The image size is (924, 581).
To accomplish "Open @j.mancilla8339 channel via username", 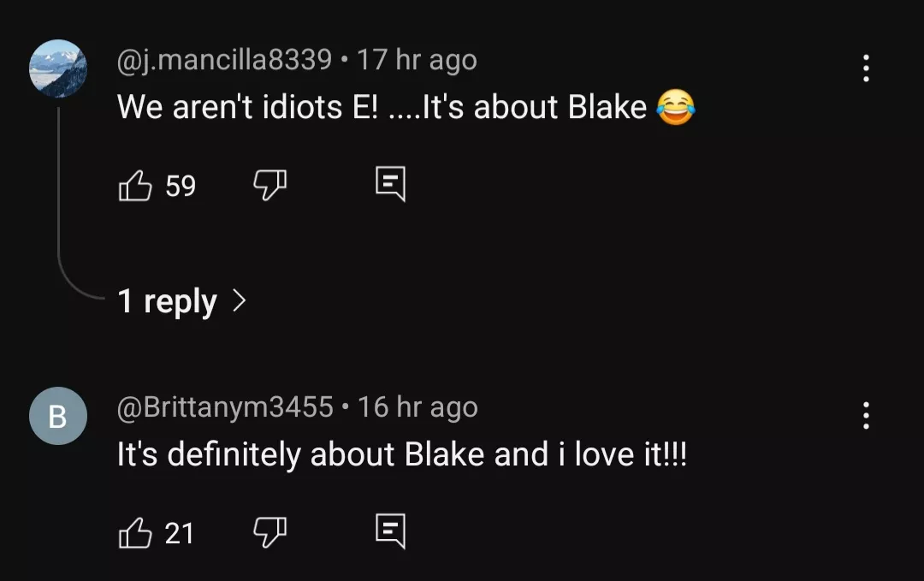I will [x=223, y=60].
